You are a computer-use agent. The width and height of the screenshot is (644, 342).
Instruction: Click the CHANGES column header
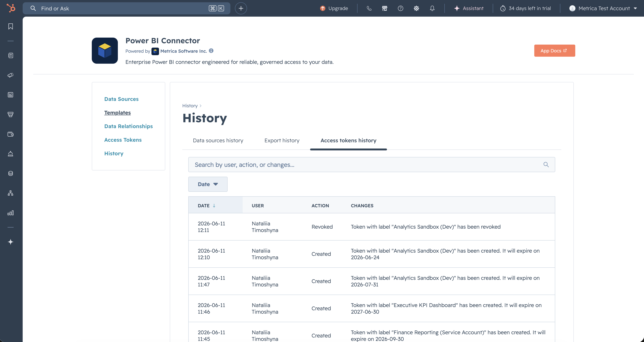pos(362,206)
